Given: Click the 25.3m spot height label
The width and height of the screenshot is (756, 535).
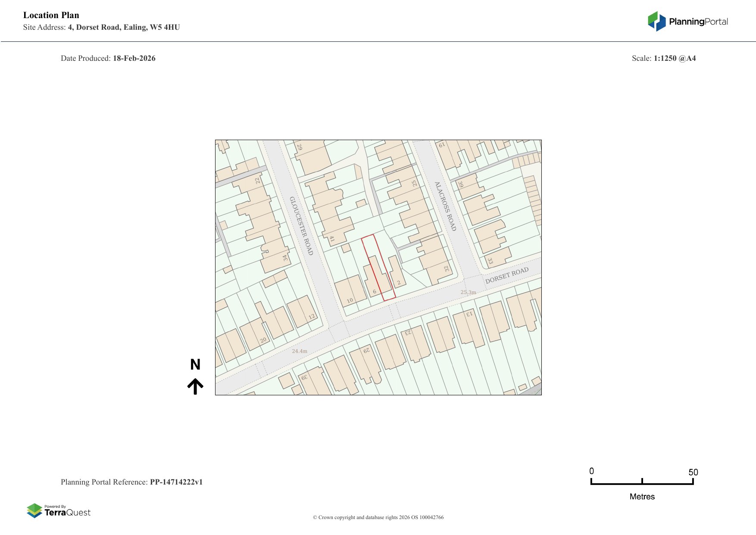Looking at the screenshot, I should pyautogui.click(x=468, y=292).
